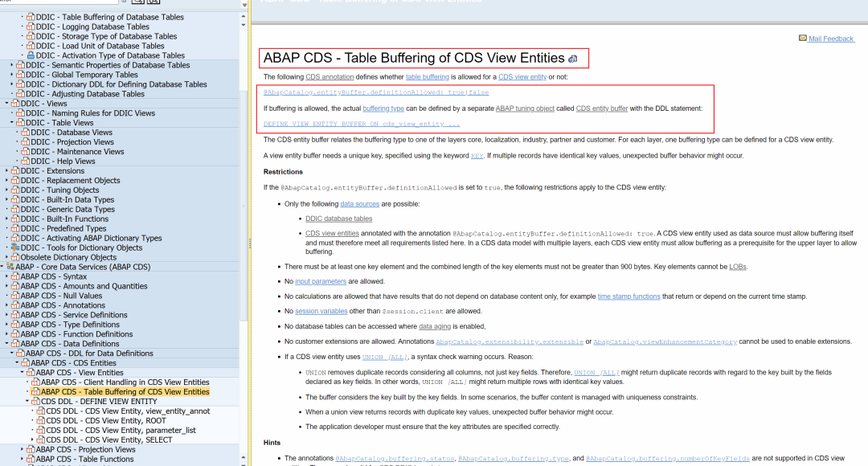Select ABAP CDS - Projection Views in tree
The width and height of the screenshot is (868, 466).
click(86, 450)
